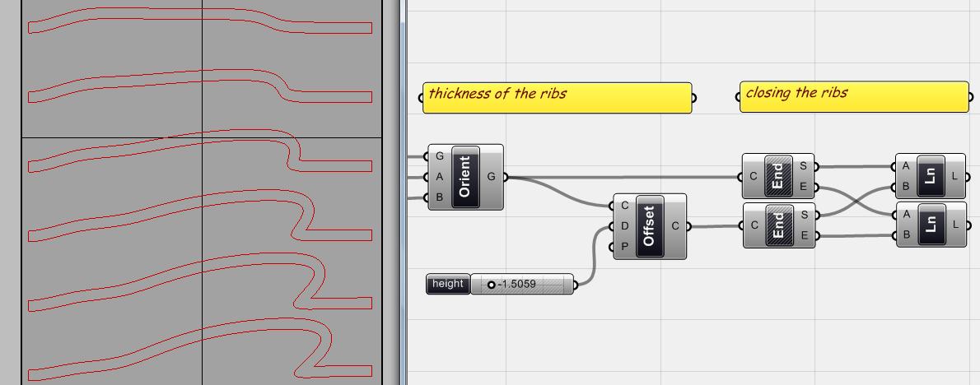Click lower Ln component L output
Viewport: 980px width, 385px height.
point(956,225)
